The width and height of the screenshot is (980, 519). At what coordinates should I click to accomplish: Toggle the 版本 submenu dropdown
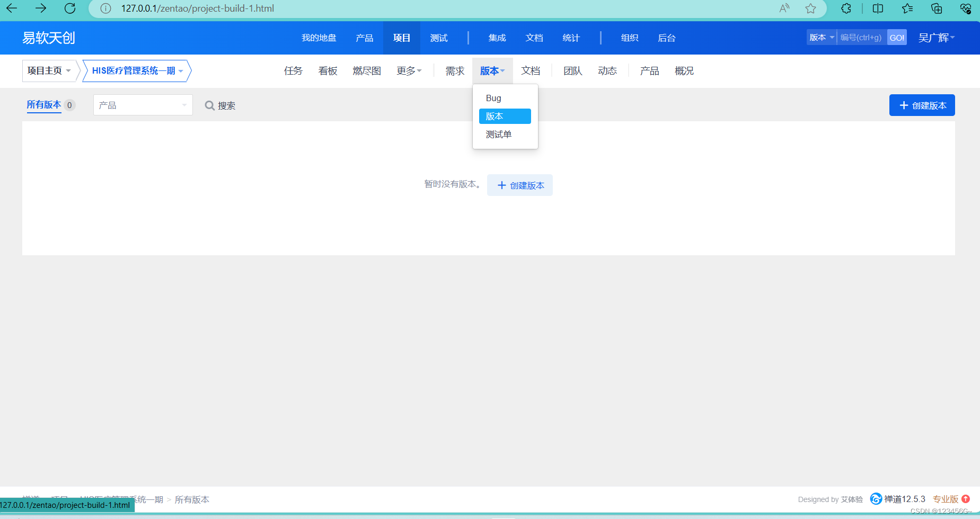click(x=492, y=71)
